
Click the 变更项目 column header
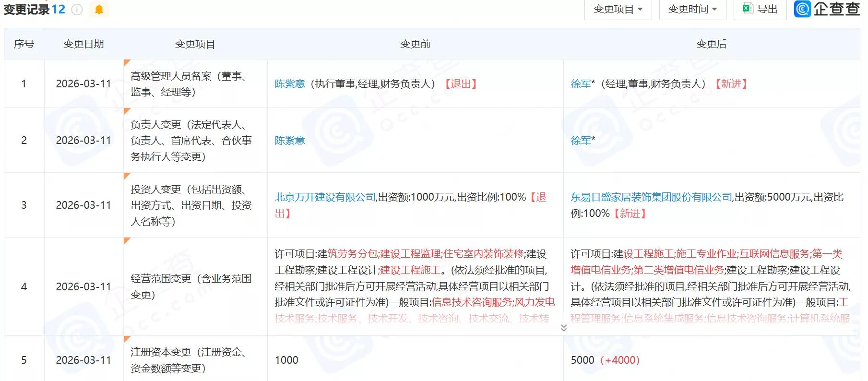[x=195, y=44]
